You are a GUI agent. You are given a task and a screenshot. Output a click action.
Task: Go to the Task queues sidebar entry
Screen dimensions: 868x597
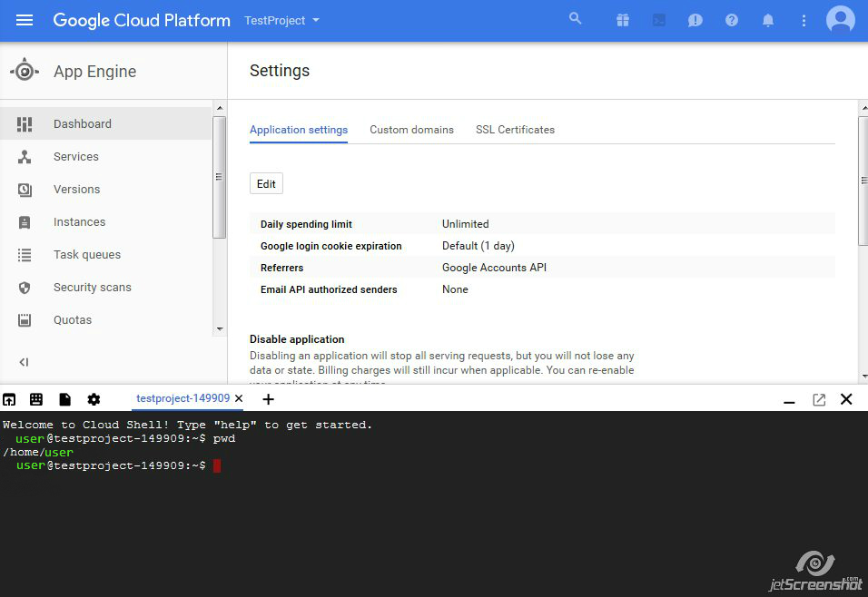tap(86, 255)
